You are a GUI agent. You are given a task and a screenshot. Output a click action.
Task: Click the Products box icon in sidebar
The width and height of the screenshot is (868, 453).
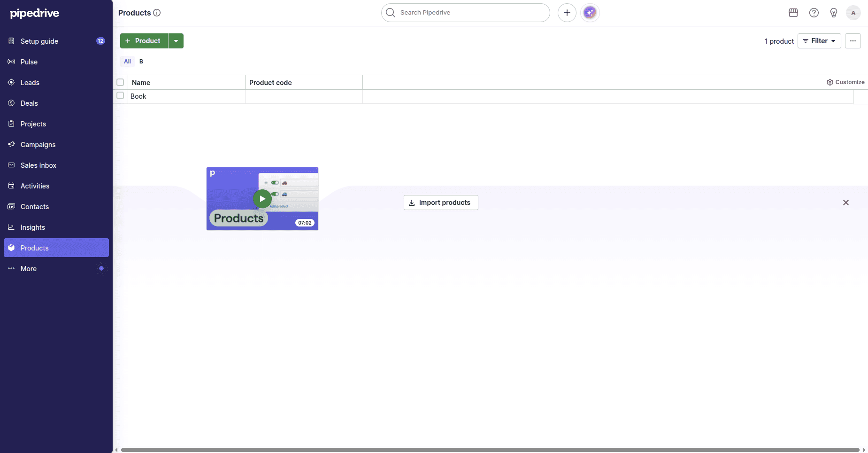(x=11, y=248)
